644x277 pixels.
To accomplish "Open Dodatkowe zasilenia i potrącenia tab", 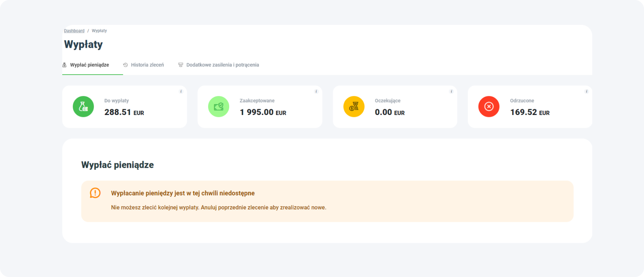I will 222,65.
